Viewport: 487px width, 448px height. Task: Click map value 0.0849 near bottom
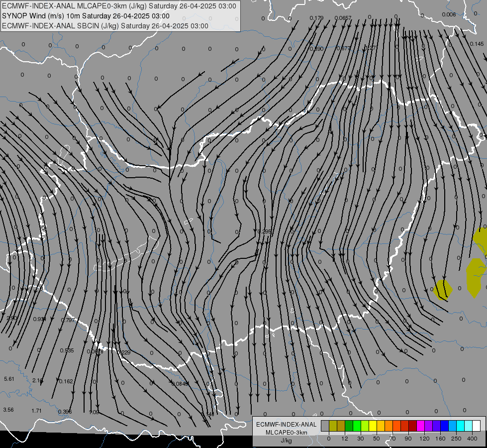(180, 384)
